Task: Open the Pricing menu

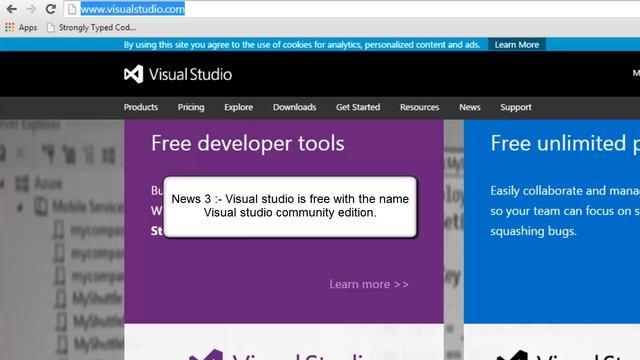Action: point(191,107)
